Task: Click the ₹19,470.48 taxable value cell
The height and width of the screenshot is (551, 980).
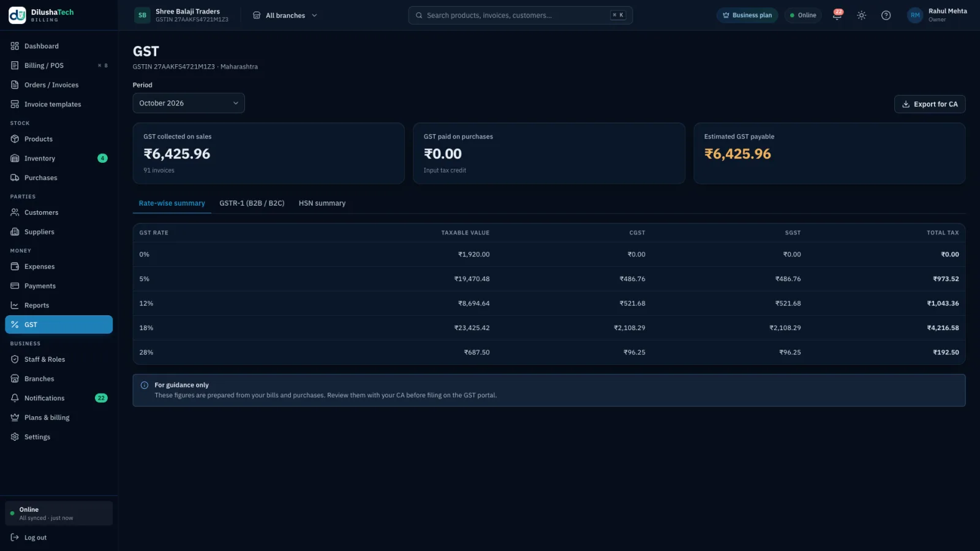Action: 472,279
